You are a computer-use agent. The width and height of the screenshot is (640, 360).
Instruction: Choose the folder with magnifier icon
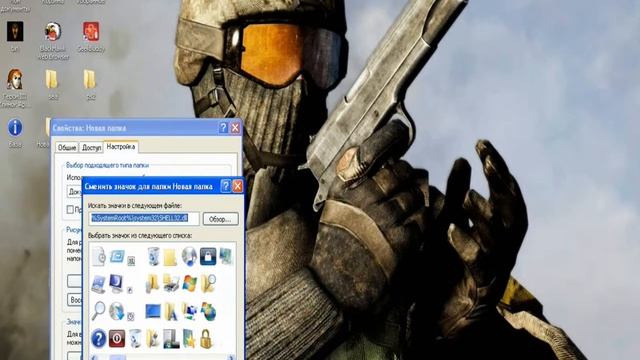208,284
